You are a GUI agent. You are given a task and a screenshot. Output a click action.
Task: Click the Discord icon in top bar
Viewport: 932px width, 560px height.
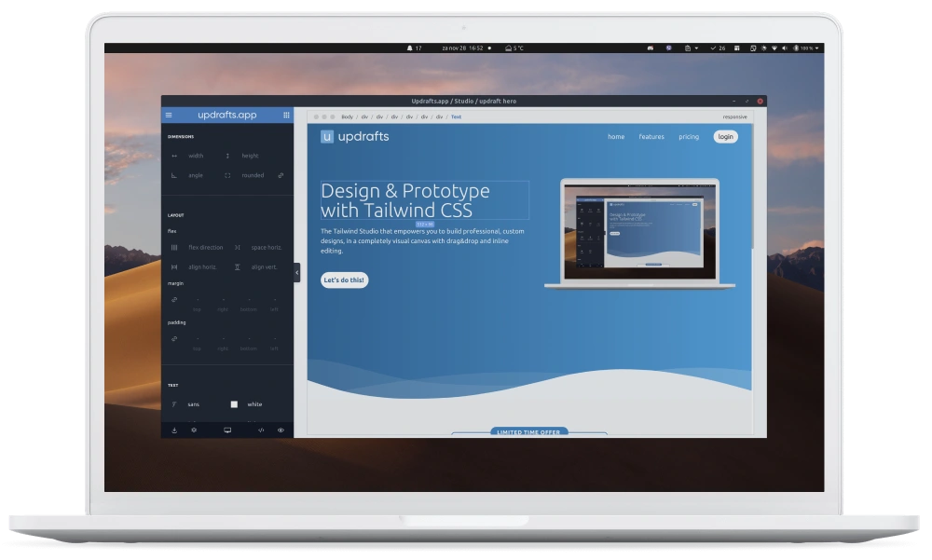(651, 48)
